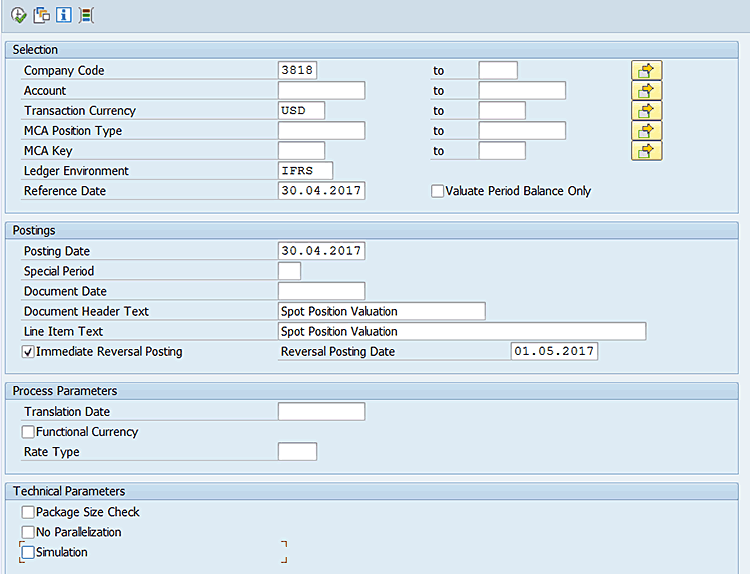750x574 pixels.
Task: Uncheck Immediate Reversal Posting
Action: [x=28, y=352]
